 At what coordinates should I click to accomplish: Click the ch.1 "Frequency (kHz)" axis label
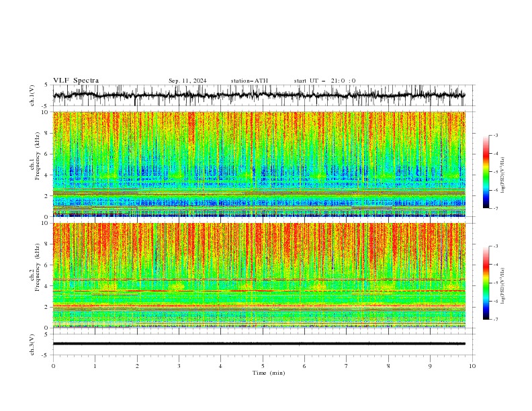coord(38,156)
